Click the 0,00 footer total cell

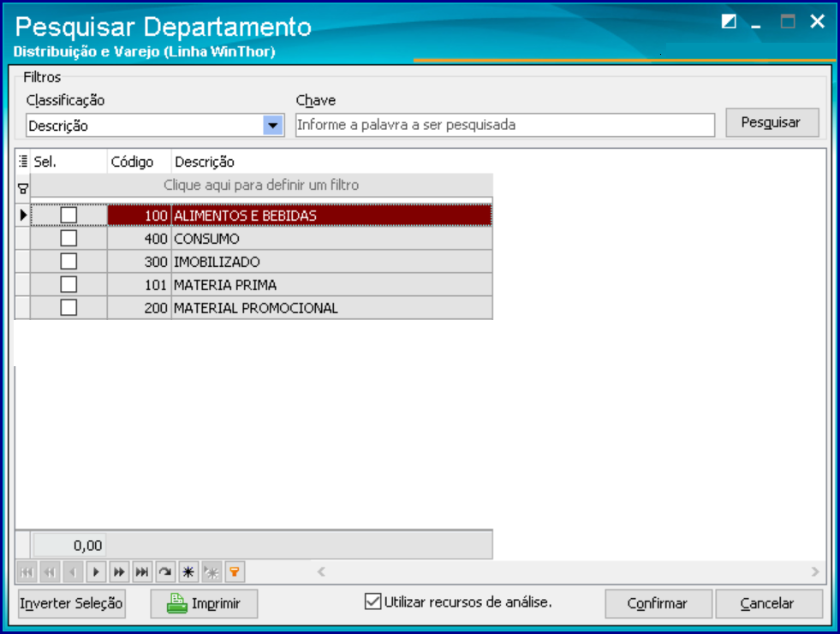(x=69, y=546)
